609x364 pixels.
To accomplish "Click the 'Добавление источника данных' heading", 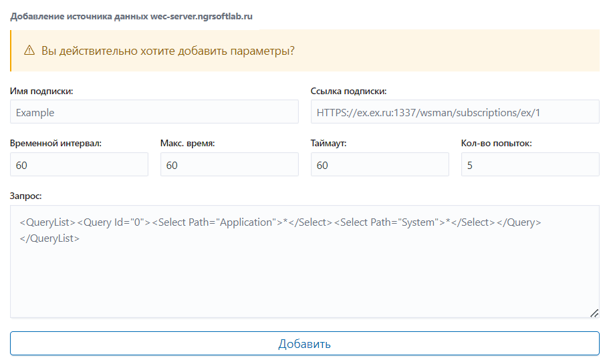I will pos(79,16).
